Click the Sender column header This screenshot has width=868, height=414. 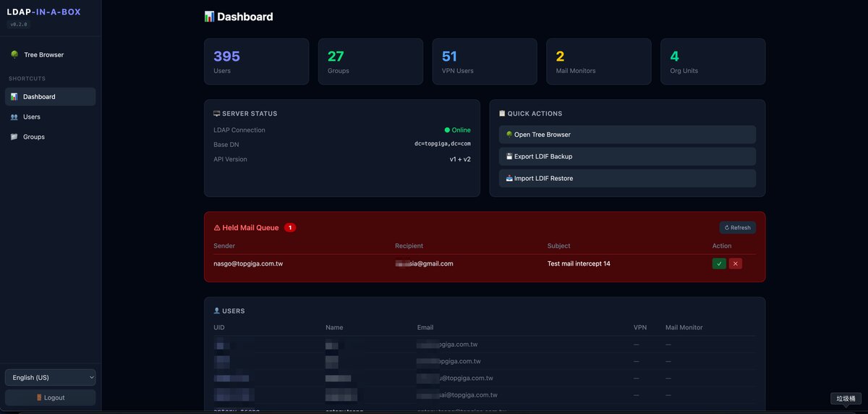point(224,246)
